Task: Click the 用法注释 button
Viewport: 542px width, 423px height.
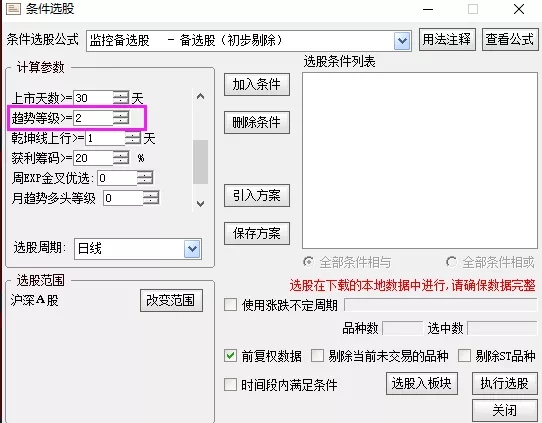Action: [447, 39]
